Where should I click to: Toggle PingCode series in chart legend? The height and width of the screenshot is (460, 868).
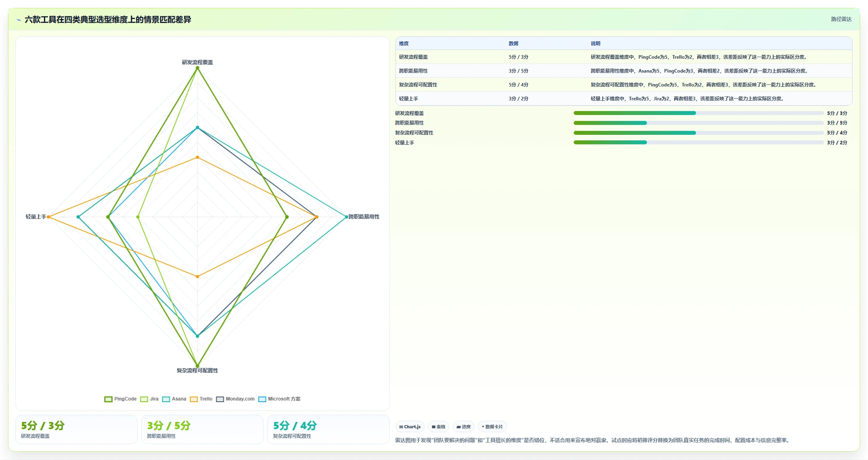coord(120,399)
